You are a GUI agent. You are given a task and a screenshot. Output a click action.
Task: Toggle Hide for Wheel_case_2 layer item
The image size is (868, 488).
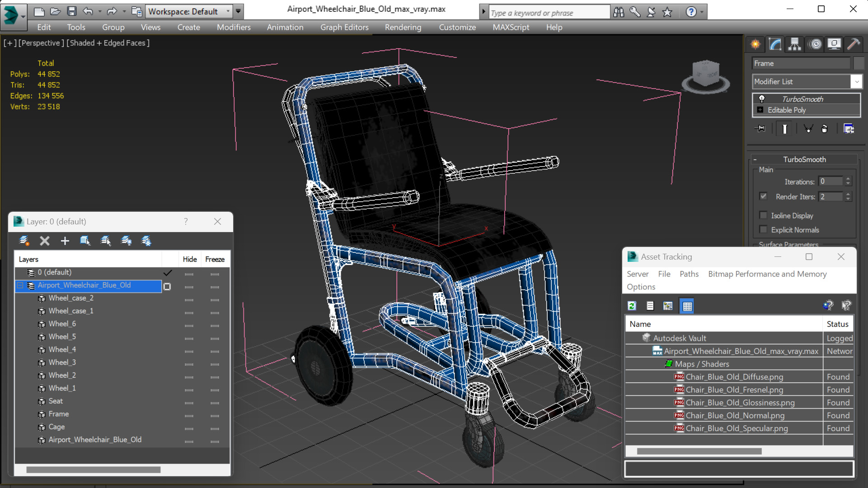tap(189, 300)
